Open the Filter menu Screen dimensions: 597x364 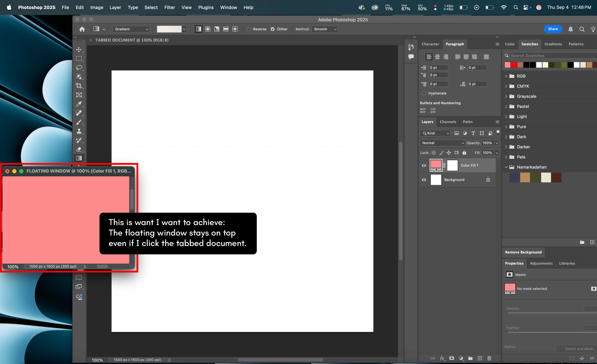[x=169, y=7]
